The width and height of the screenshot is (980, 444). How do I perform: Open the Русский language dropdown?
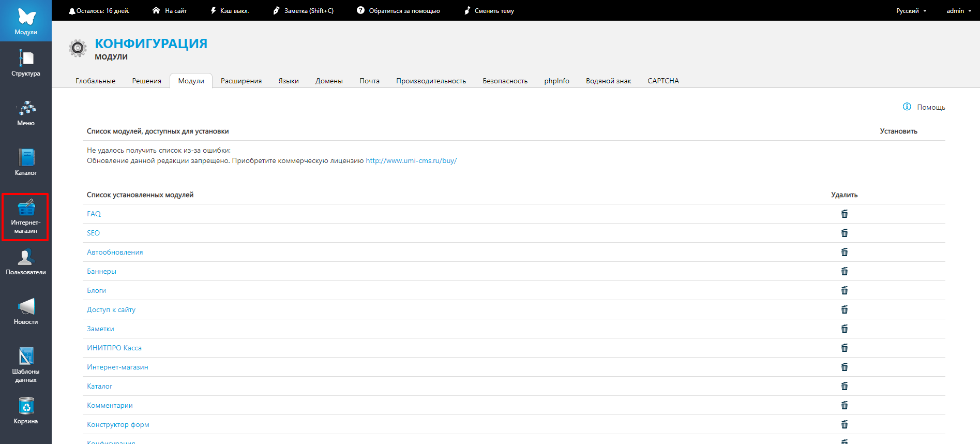click(x=911, y=11)
